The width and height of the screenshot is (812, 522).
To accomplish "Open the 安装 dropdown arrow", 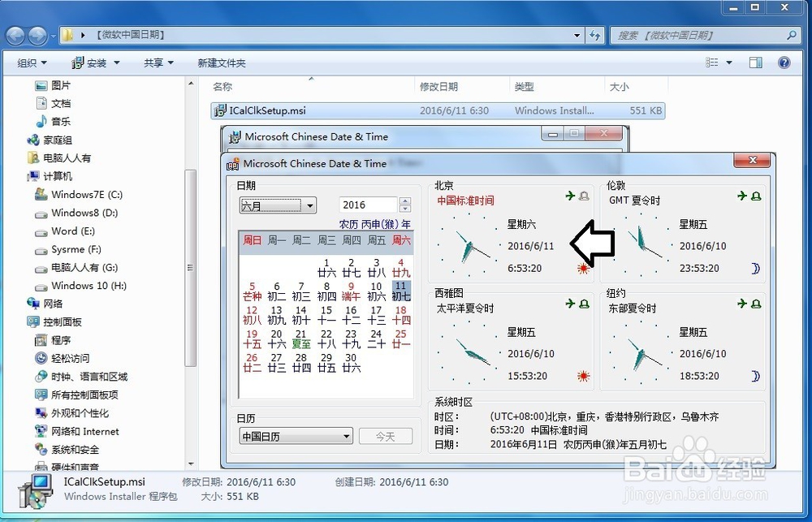I will (116, 63).
